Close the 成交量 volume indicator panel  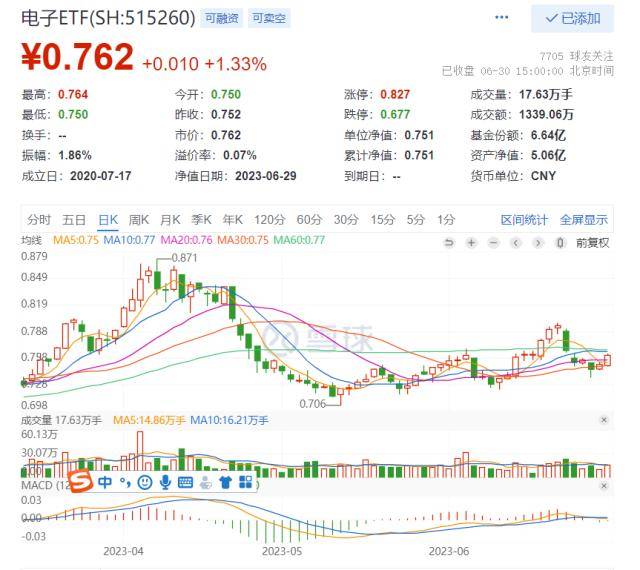[x=604, y=420]
